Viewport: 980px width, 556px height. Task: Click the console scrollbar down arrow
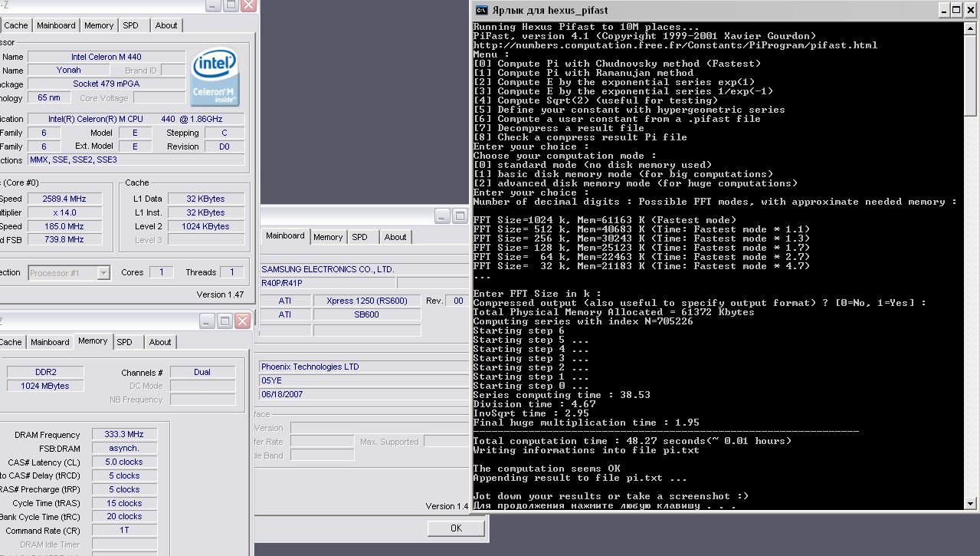click(x=969, y=503)
